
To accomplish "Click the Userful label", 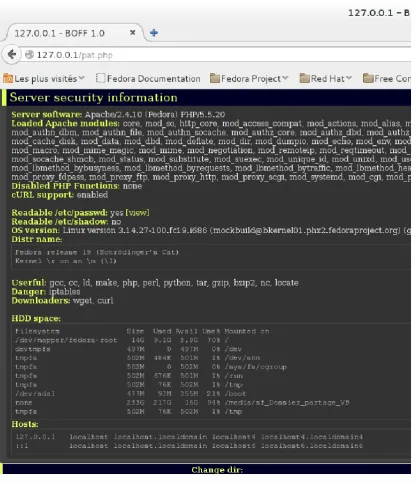I will [x=29, y=283].
